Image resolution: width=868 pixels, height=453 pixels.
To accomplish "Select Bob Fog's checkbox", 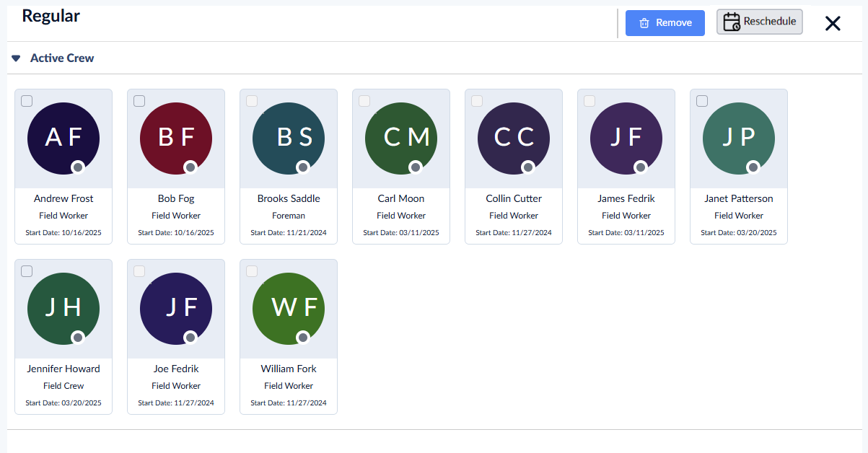I will pos(139,101).
